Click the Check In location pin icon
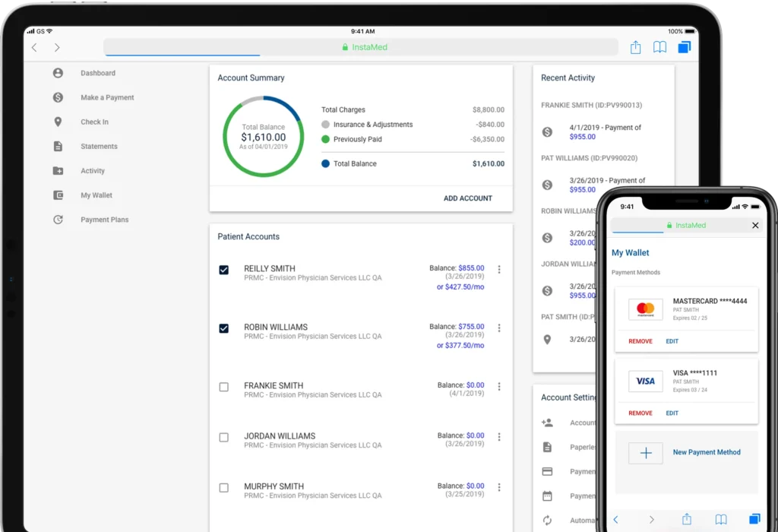778x532 pixels. 58,122
